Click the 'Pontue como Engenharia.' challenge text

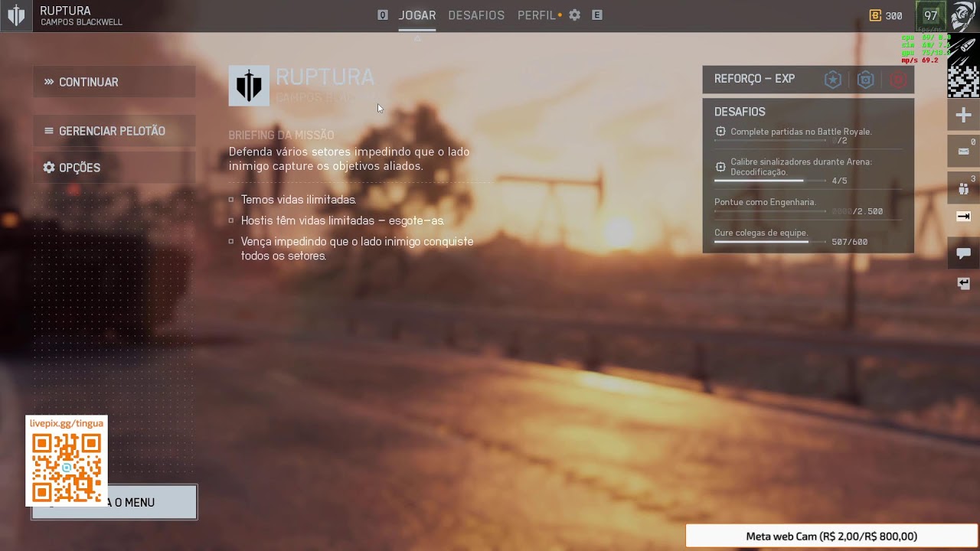click(765, 202)
